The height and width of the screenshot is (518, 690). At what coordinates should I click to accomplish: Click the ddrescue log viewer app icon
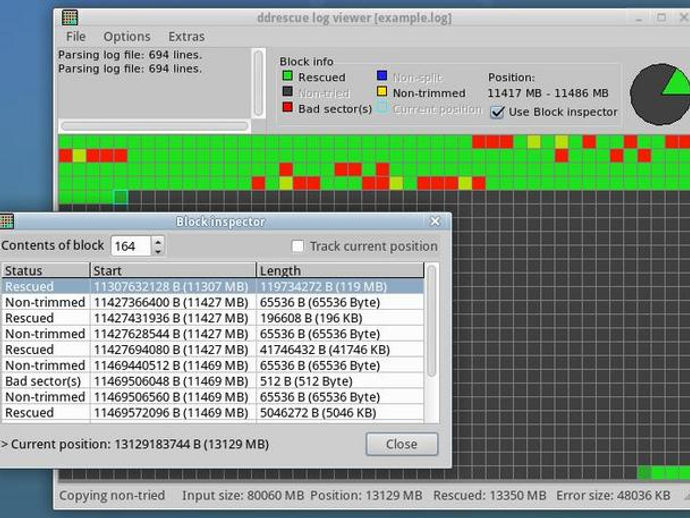click(x=70, y=18)
